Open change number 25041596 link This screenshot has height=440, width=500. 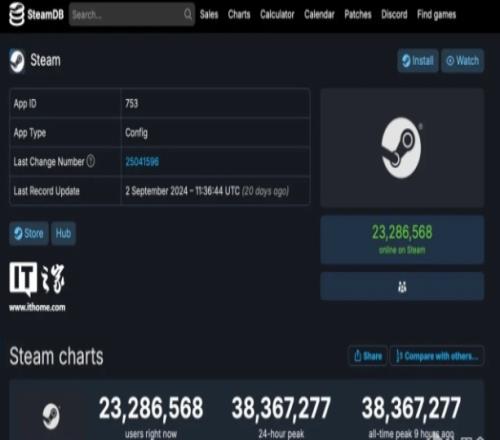tap(142, 162)
